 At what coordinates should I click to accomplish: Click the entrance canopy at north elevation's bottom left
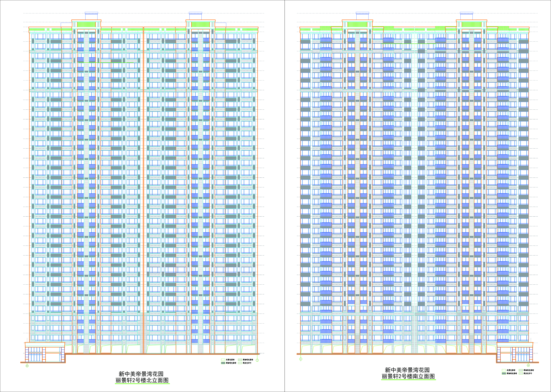pyautogui.click(x=45, y=345)
